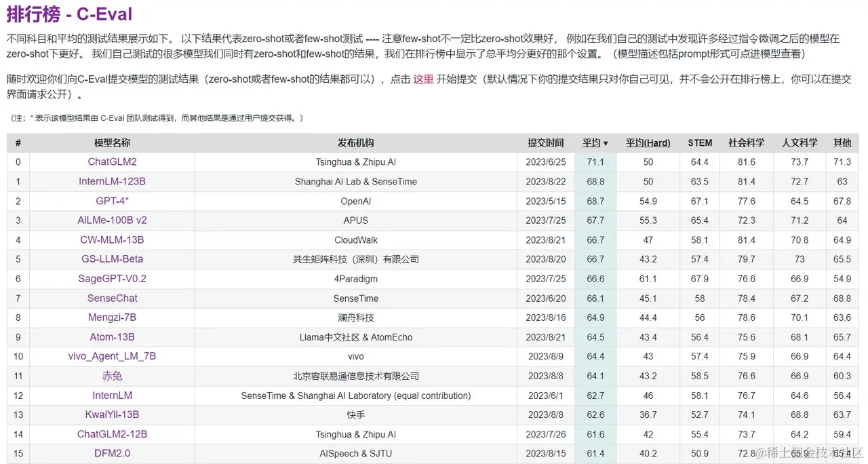Click the 67.9 STEM score cell
This screenshot has height=464, width=868.
(700, 279)
